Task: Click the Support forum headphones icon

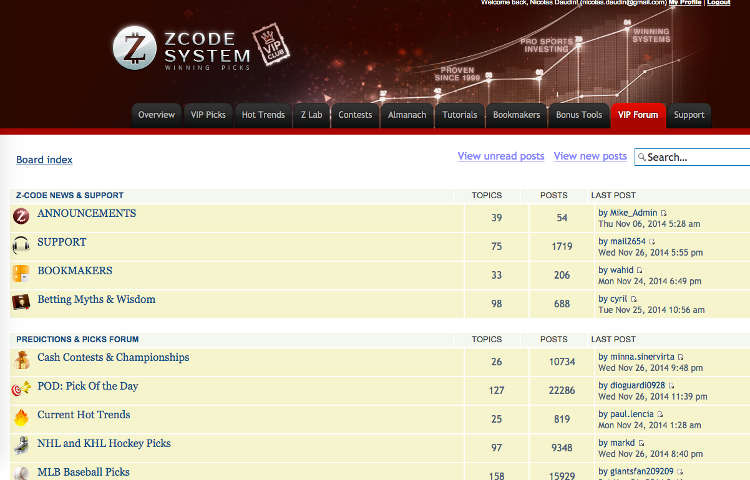Action: [21, 245]
